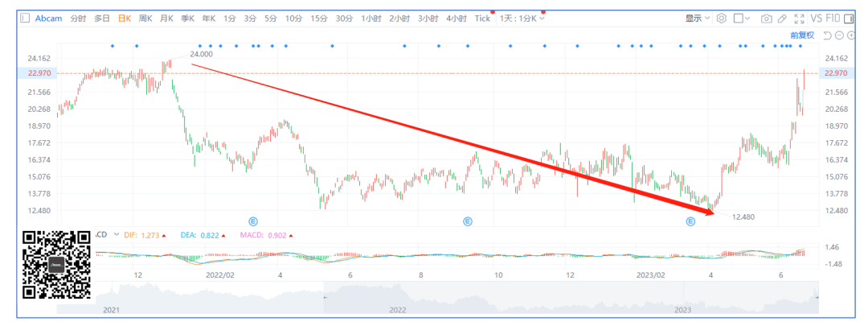The image size is (868, 326).
Task: Click the Abcam stock name link
Action: (x=48, y=19)
